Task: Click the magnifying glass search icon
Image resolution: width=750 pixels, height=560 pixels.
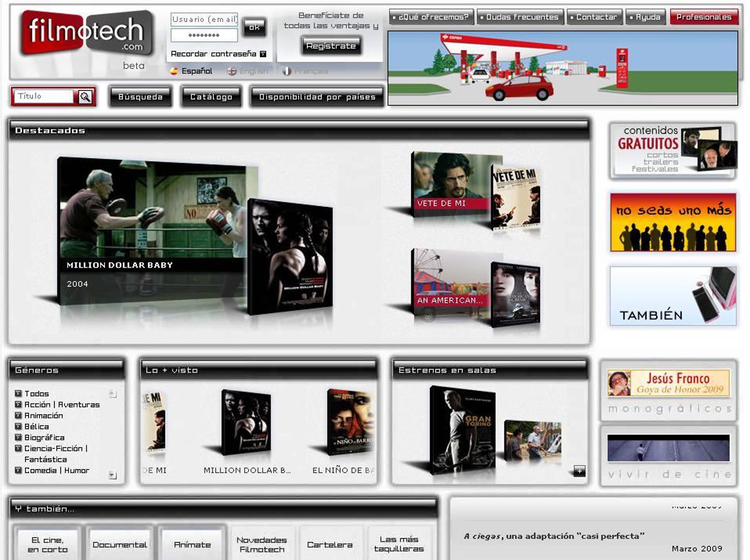Action: click(85, 97)
